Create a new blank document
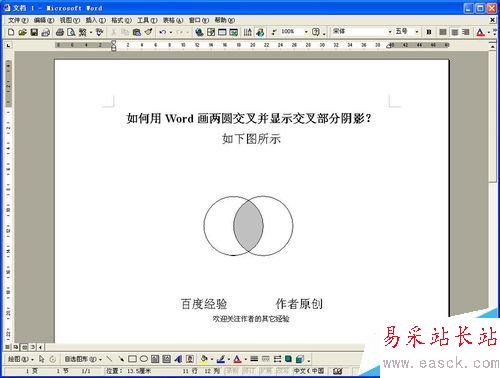 point(11,32)
